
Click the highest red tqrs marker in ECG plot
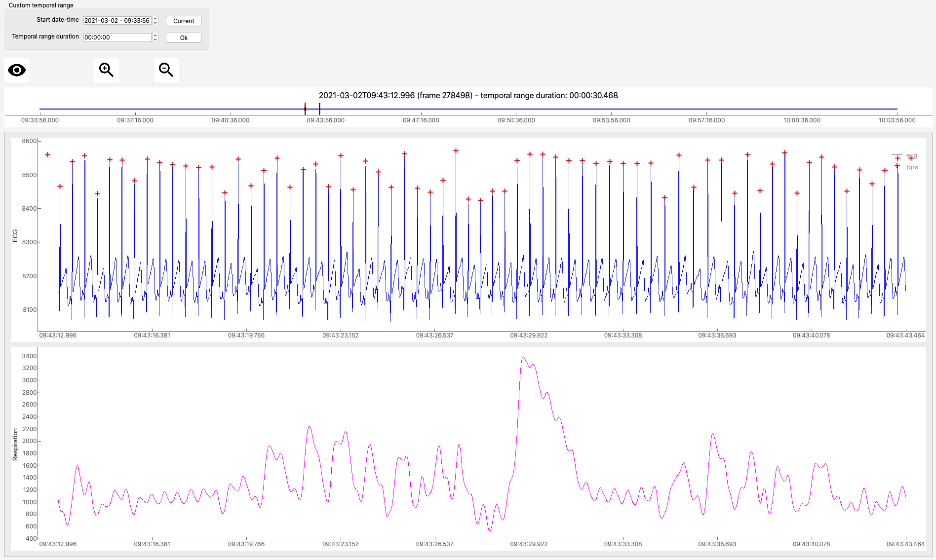click(x=456, y=150)
